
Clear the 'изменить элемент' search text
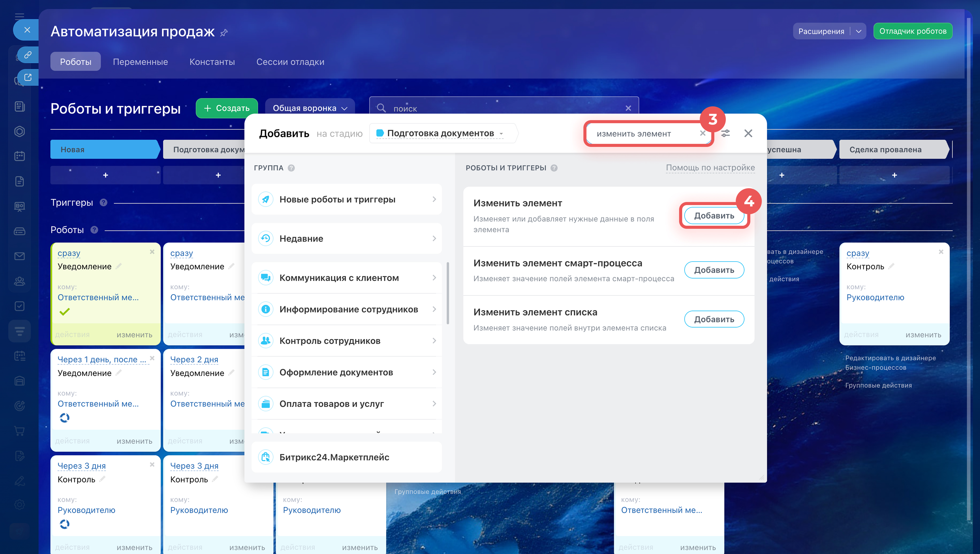point(703,134)
